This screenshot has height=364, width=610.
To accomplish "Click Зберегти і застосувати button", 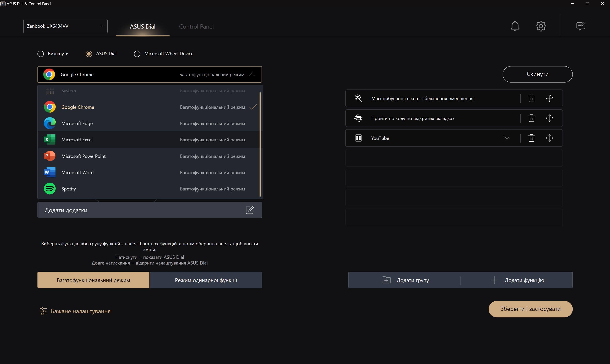I will click(530, 309).
